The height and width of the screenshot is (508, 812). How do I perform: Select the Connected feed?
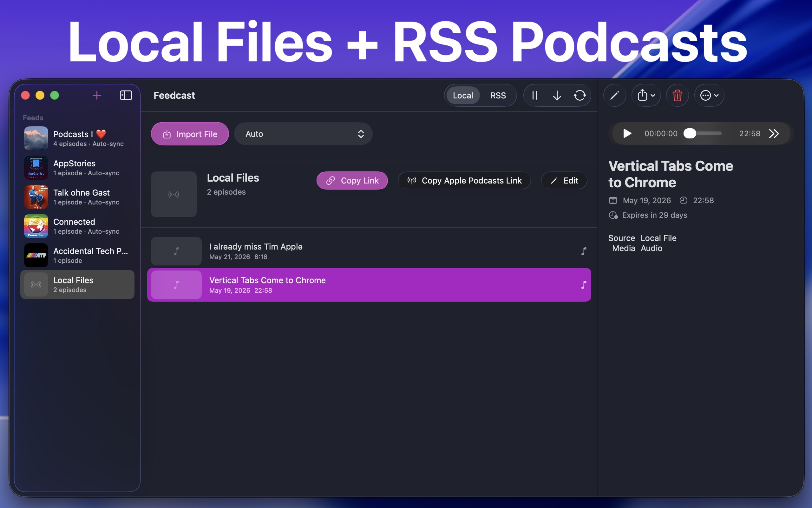pos(77,226)
